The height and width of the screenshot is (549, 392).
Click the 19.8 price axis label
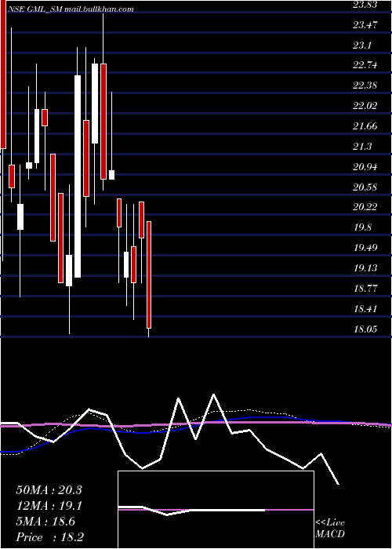(x=362, y=227)
